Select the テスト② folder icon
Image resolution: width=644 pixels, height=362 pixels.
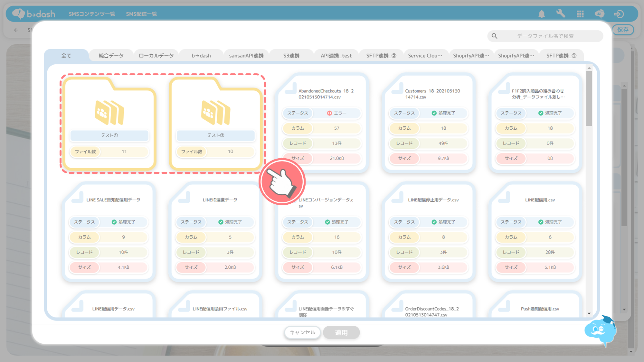[216, 112]
